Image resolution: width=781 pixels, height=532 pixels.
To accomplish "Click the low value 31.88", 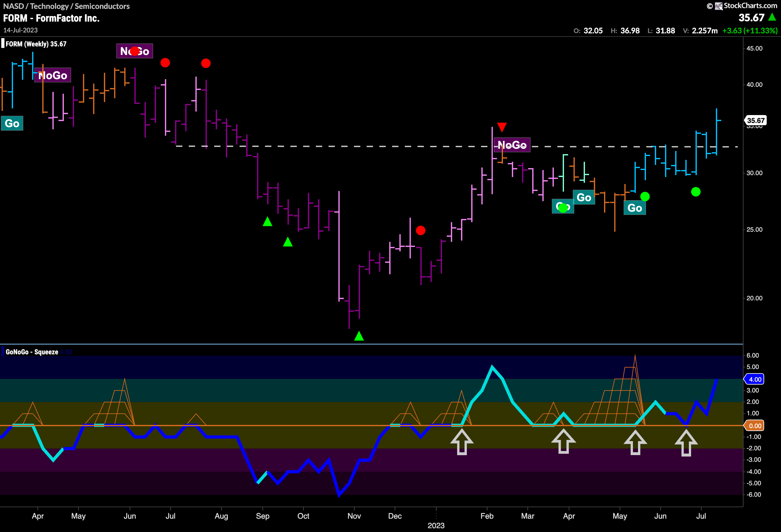I will (665, 31).
